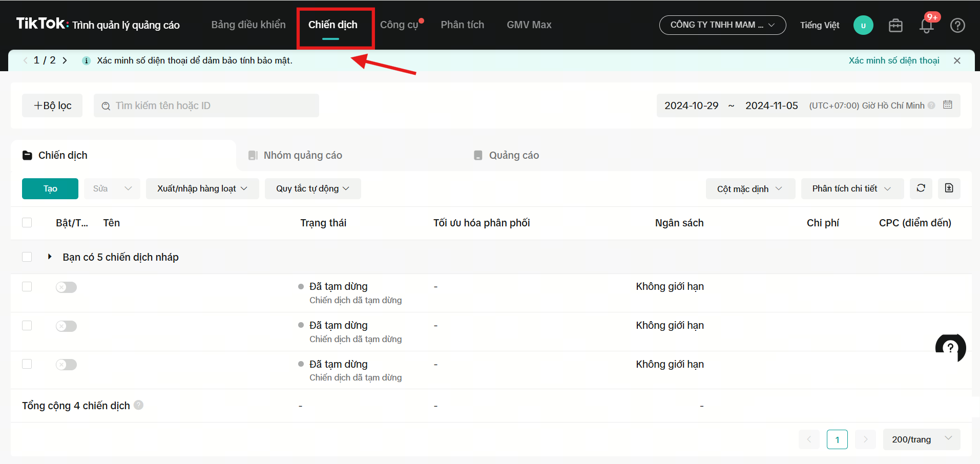The image size is (980, 464).
Task: Toggle on the second paused campaign switch
Action: [x=66, y=326]
